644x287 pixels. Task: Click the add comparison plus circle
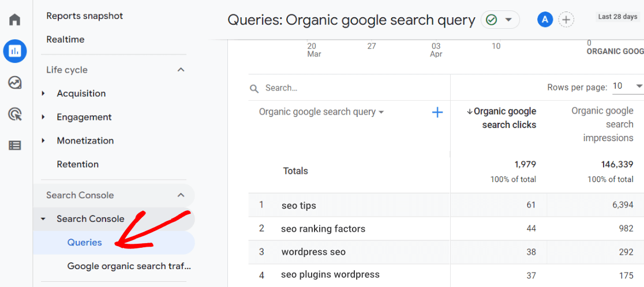pyautogui.click(x=567, y=20)
